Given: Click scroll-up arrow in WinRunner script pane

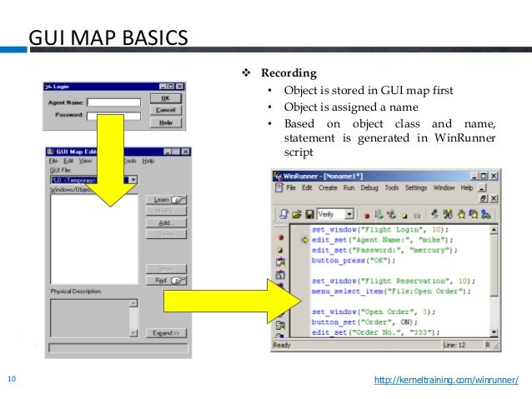Looking at the screenshot, I should (x=494, y=230).
